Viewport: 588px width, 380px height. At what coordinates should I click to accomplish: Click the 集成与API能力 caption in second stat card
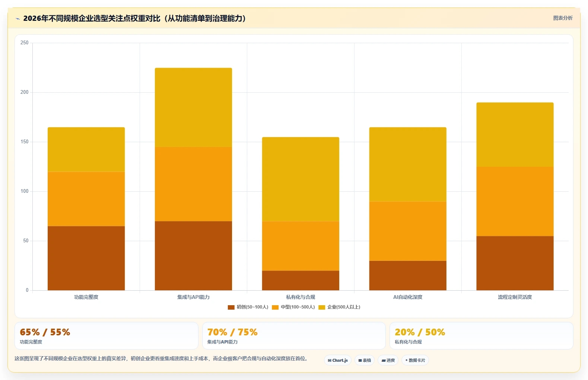[x=222, y=342]
